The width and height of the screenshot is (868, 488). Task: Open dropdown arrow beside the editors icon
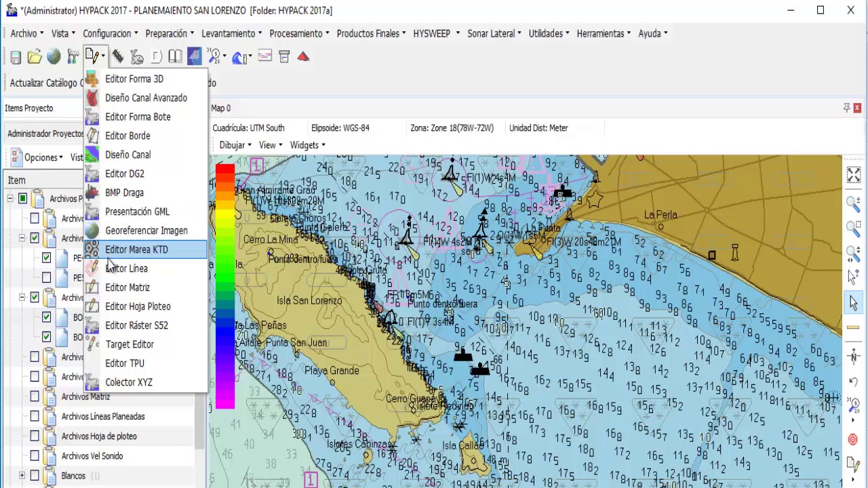point(103,58)
